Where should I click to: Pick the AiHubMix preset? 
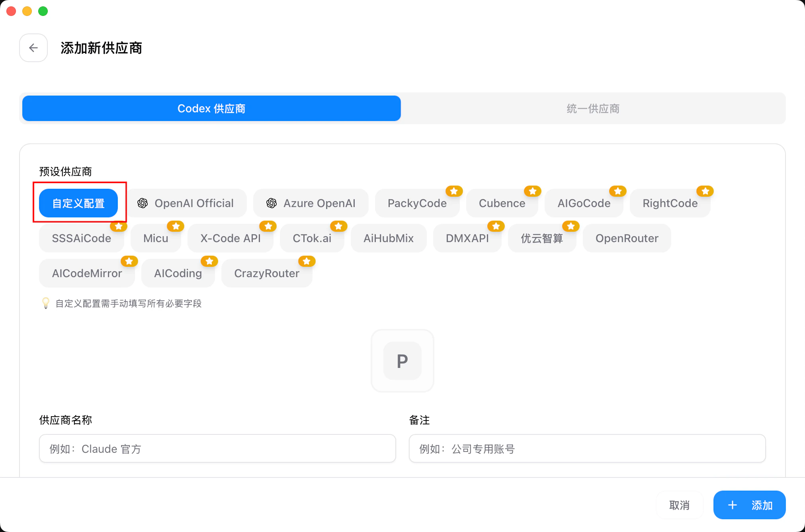coord(388,238)
